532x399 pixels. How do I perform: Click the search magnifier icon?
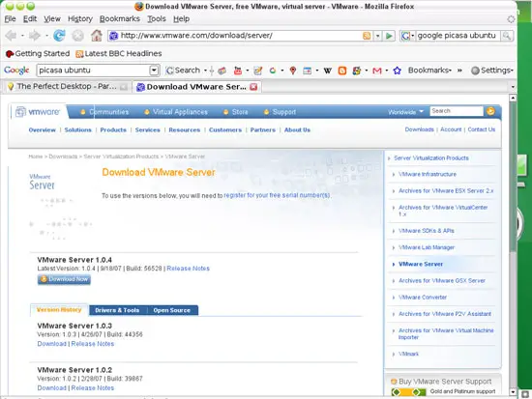[507, 36]
